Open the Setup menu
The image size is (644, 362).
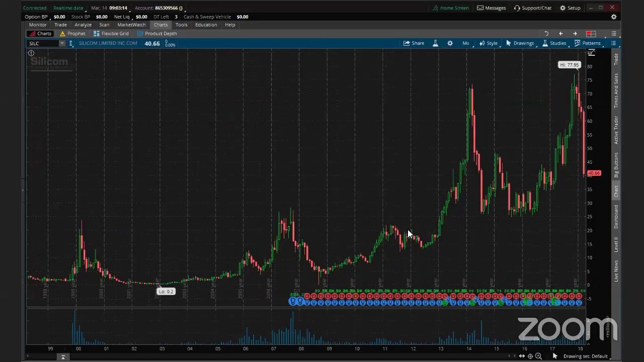pos(570,8)
